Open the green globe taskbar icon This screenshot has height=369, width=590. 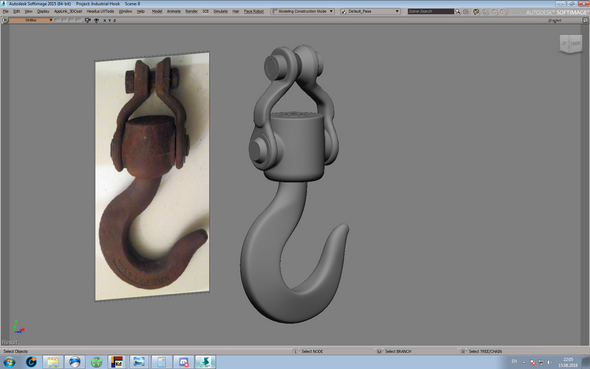[97, 362]
